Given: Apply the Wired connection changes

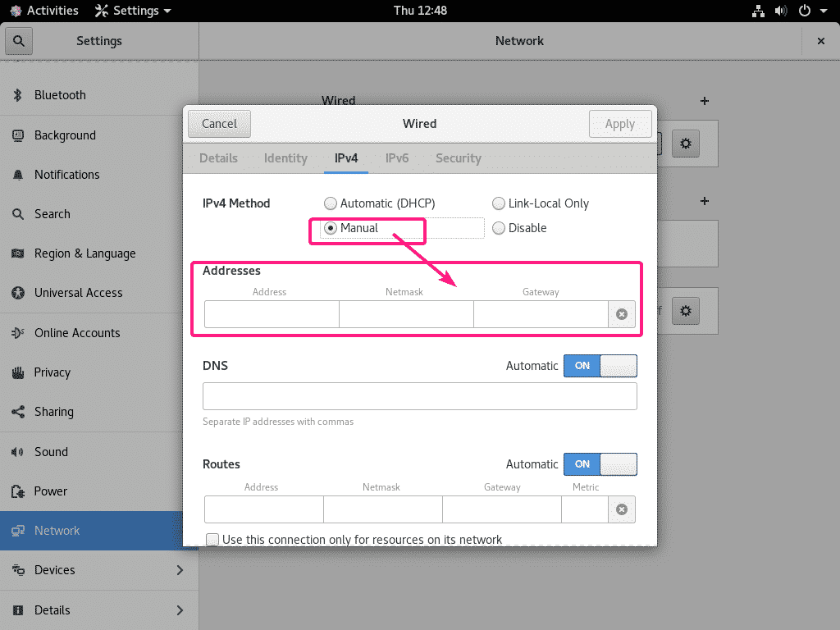Looking at the screenshot, I should click(620, 124).
